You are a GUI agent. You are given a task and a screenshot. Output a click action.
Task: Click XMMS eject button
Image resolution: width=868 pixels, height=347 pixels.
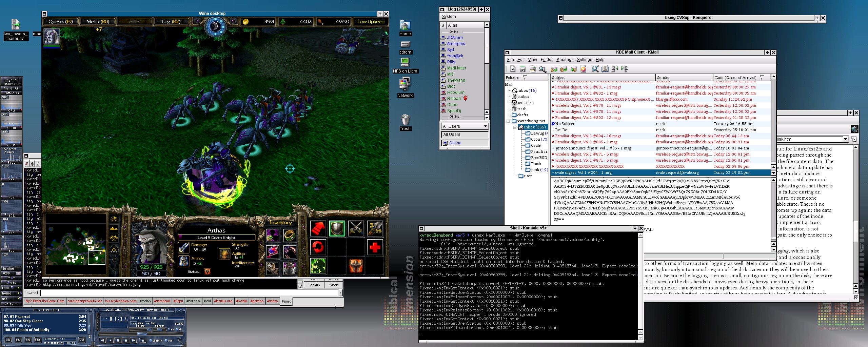point(143,341)
